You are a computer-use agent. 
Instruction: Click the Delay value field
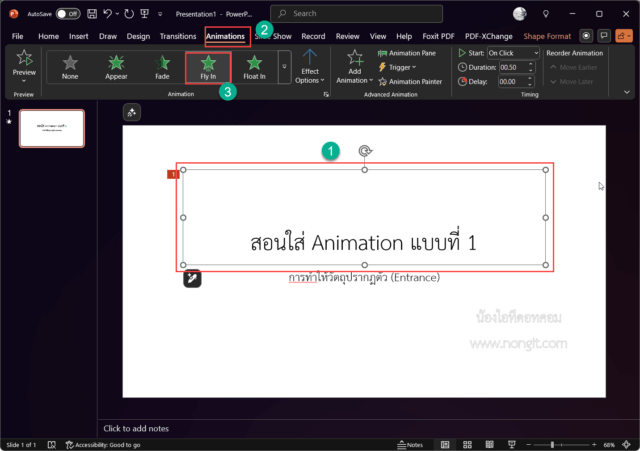pyautogui.click(x=513, y=82)
